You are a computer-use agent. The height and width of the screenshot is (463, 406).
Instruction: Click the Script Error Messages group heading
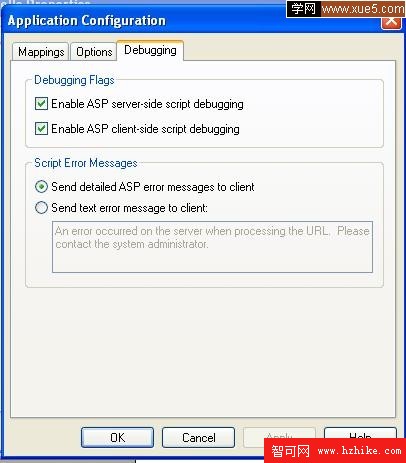point(86,163)
